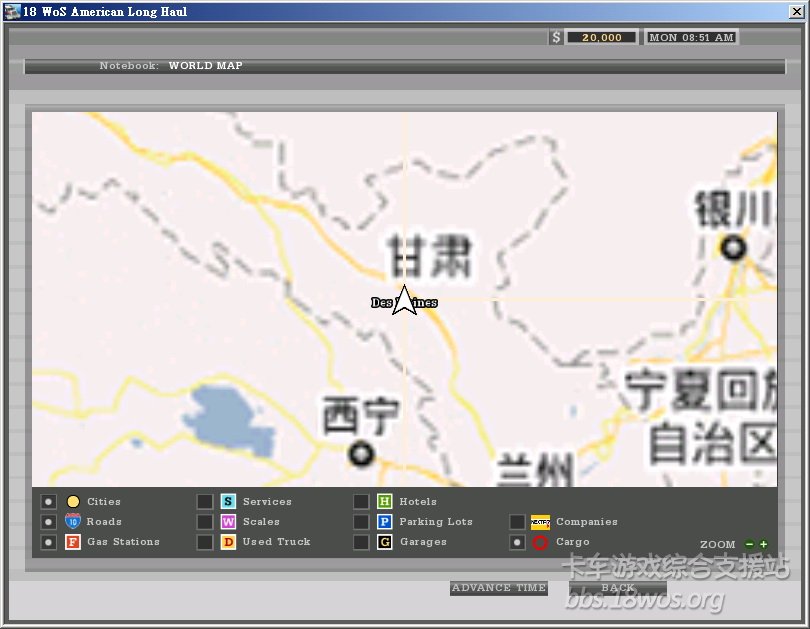Click the orange D Used Truck icon
The height and width of the screenshot is (629, 810).
point(228,542)
